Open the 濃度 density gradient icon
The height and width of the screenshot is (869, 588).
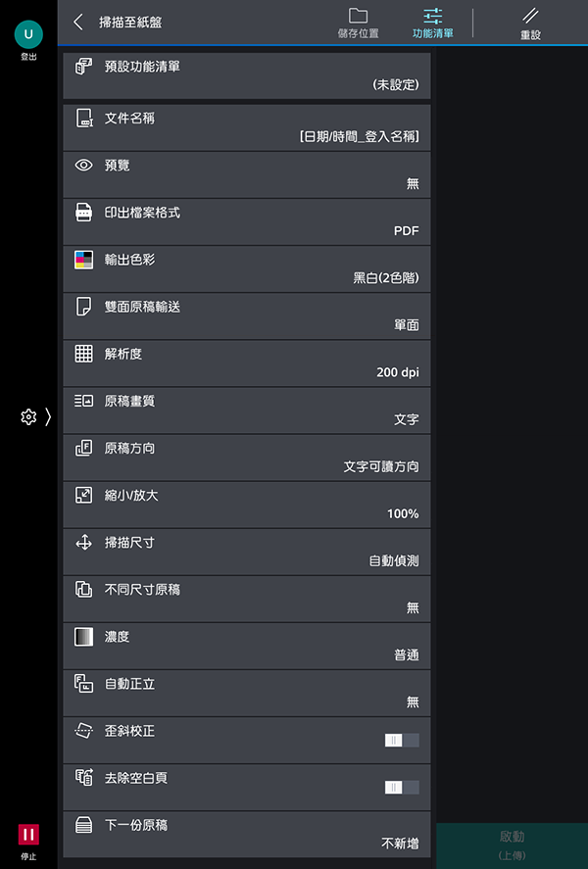83,636
